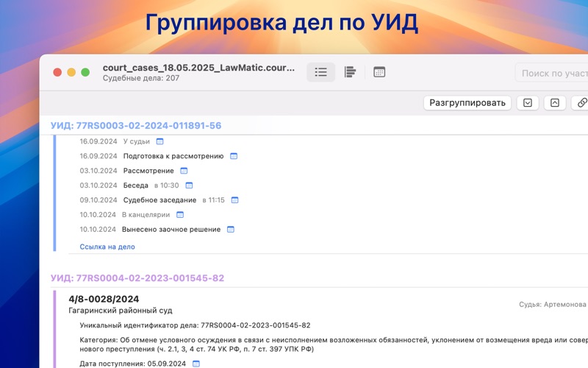Click the Категория description text

(334, 344)
